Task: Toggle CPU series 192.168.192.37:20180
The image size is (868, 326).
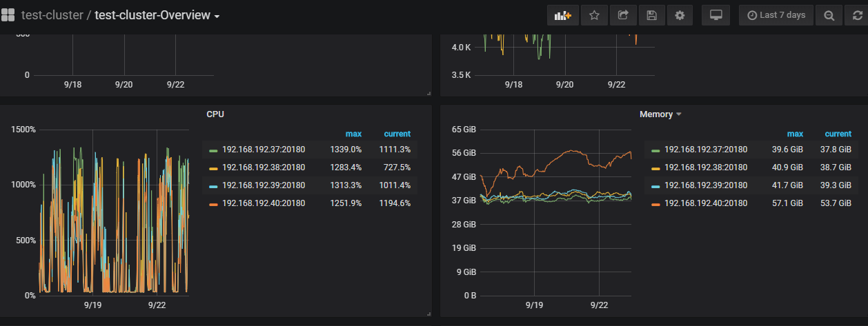Action: point(263,150)
